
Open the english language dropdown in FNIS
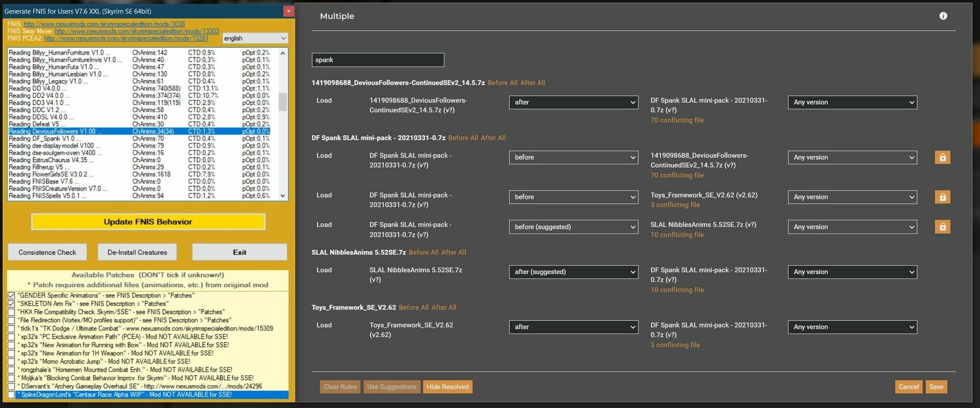click(255, 38)
